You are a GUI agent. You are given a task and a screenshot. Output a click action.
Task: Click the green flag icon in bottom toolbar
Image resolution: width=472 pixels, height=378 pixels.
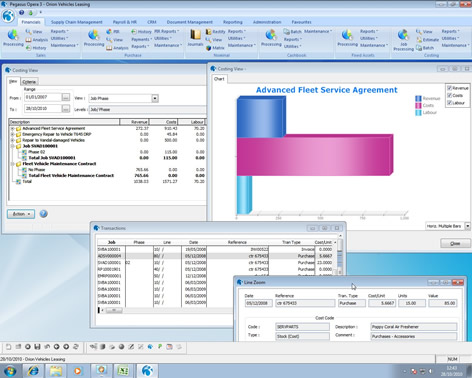[x=160, y=347]
